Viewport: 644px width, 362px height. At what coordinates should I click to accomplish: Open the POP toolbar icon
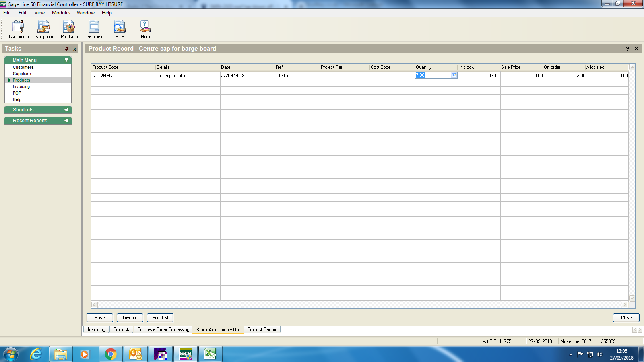coord(120,29)
